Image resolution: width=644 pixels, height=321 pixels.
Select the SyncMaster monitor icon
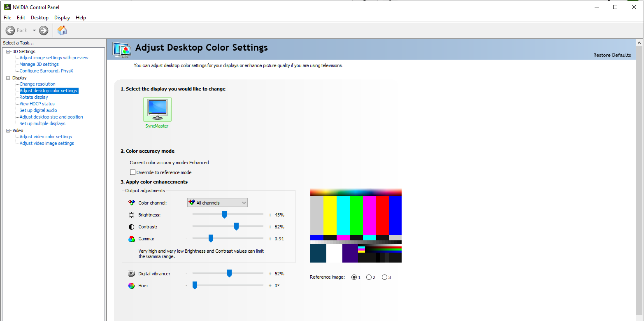(x=157, y=109)
